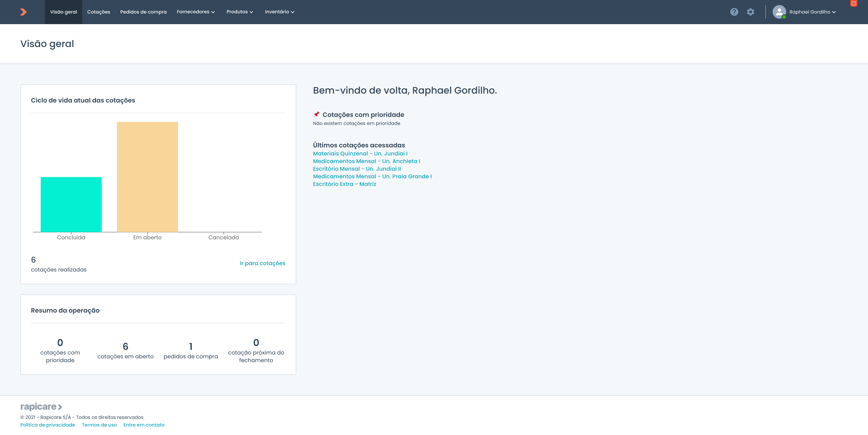The width and height of the screenshot is (868, 435).
Task: Click the orange Em aberto bar
Action: pyautogui.click(x=147, y=177)
